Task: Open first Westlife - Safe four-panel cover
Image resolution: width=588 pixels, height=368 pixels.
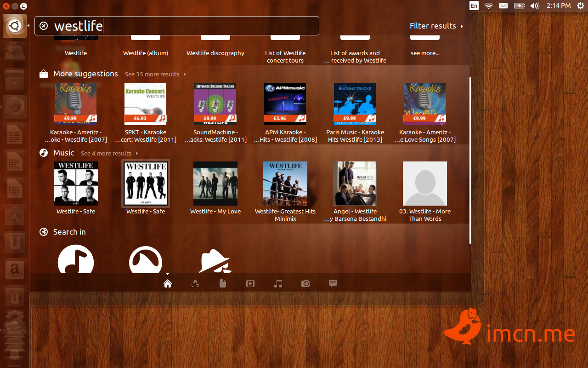Action: click(x=76, y=188)
